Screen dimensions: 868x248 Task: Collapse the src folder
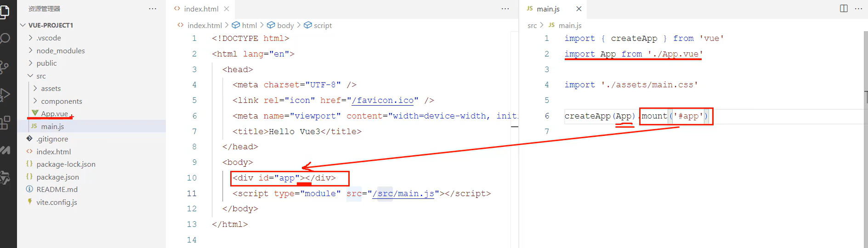click(x=31, y=75)
